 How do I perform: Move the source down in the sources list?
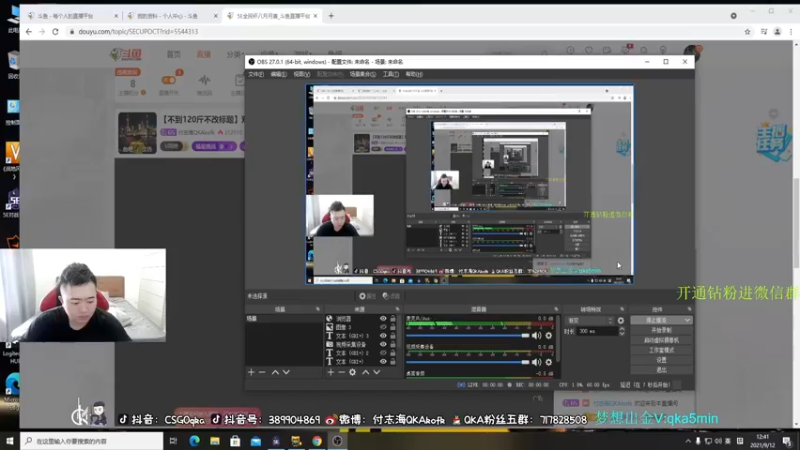tap(377, 372)
